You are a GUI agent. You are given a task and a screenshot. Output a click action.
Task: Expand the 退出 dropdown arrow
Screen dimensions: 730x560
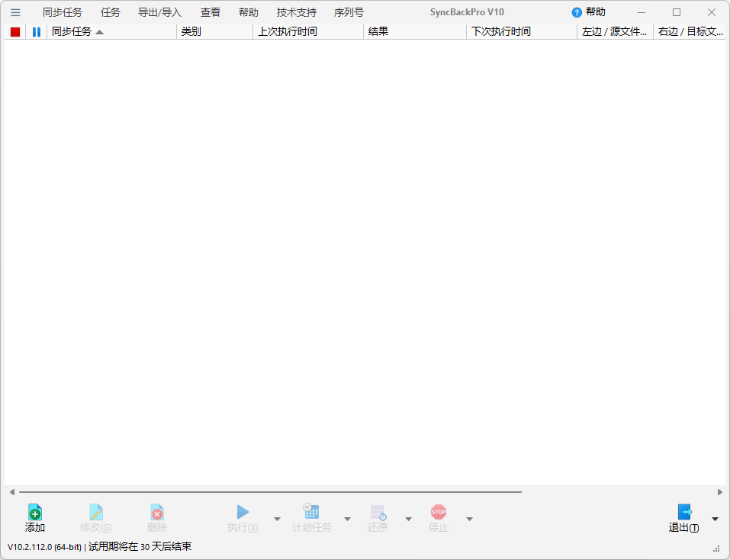[715, 519]
